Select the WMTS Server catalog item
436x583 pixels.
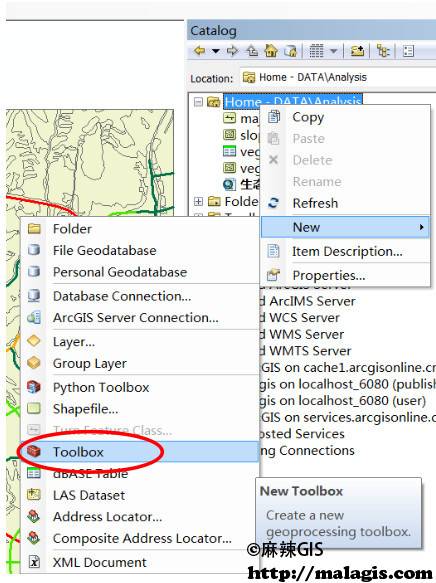click(x=310, y=351)
